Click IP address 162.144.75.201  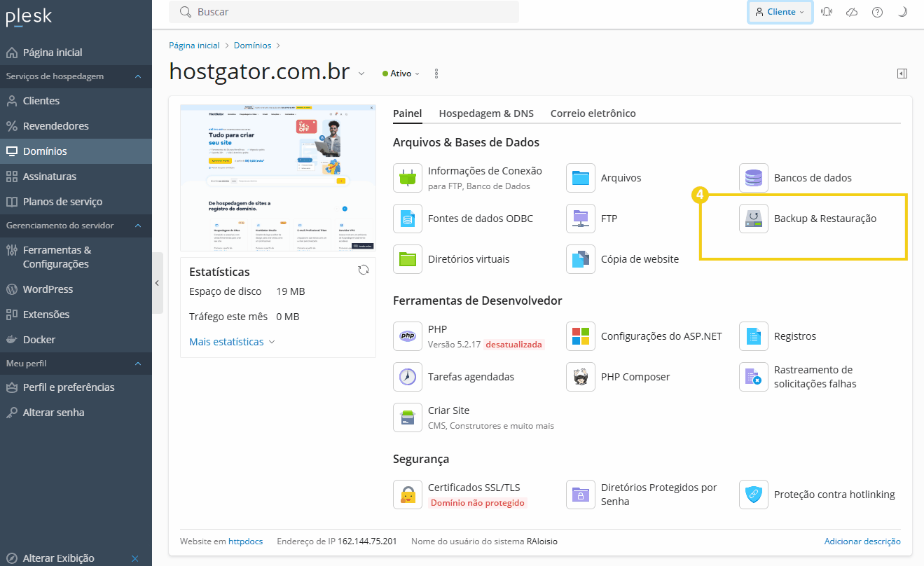pos(367,541)
